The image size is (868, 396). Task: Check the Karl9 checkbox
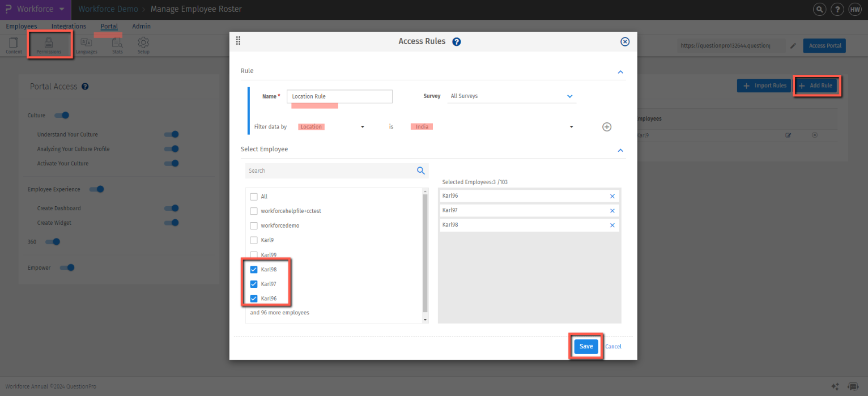254,240
